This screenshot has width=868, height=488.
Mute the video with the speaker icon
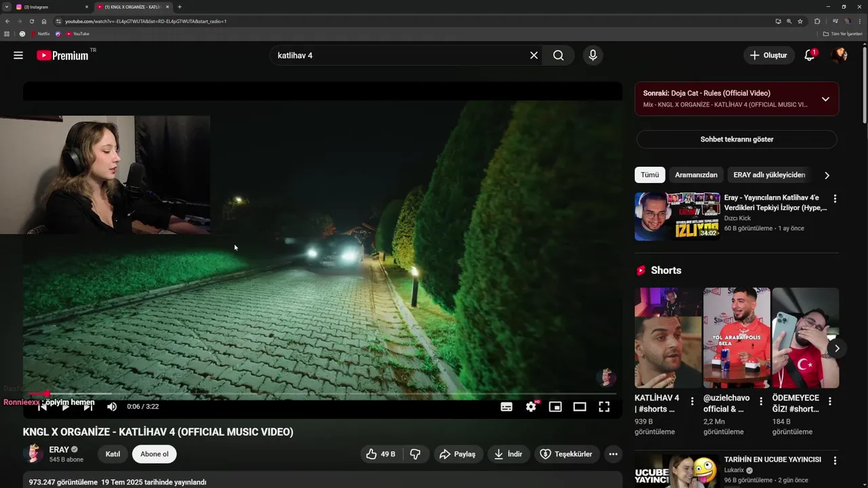(112, 407)
